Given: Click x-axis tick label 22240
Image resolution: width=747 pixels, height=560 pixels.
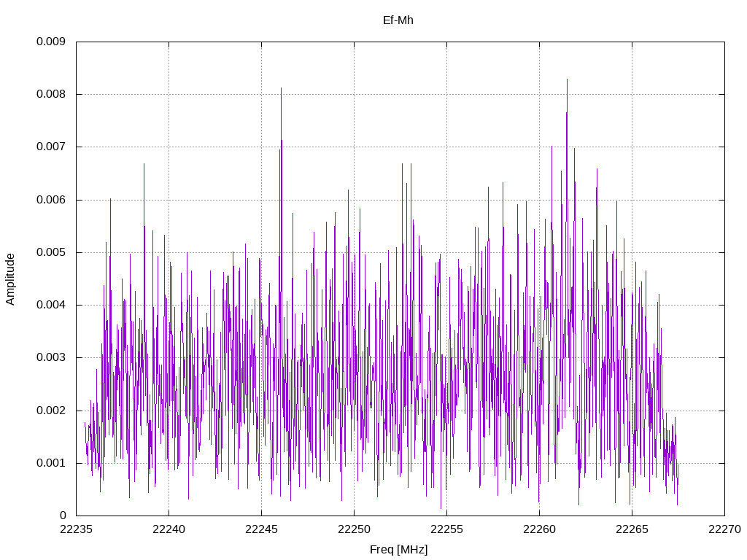Looking at the screenshot, I should click(169, 529).
